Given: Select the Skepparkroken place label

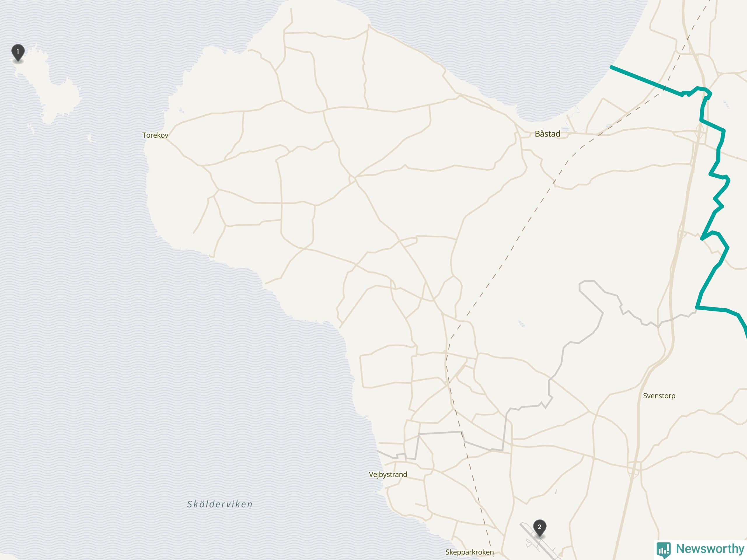Looking at the screenshot, I should coord(470,552).
